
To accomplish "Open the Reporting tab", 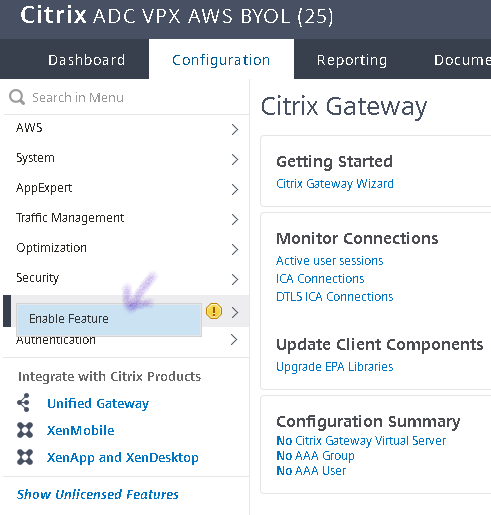I will [352, 60].
